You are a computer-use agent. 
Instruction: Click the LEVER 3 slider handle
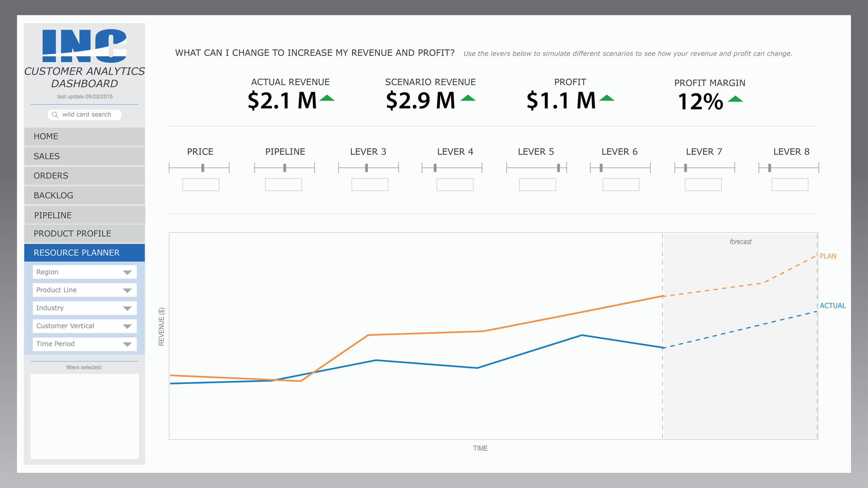(x=366, y=168)
